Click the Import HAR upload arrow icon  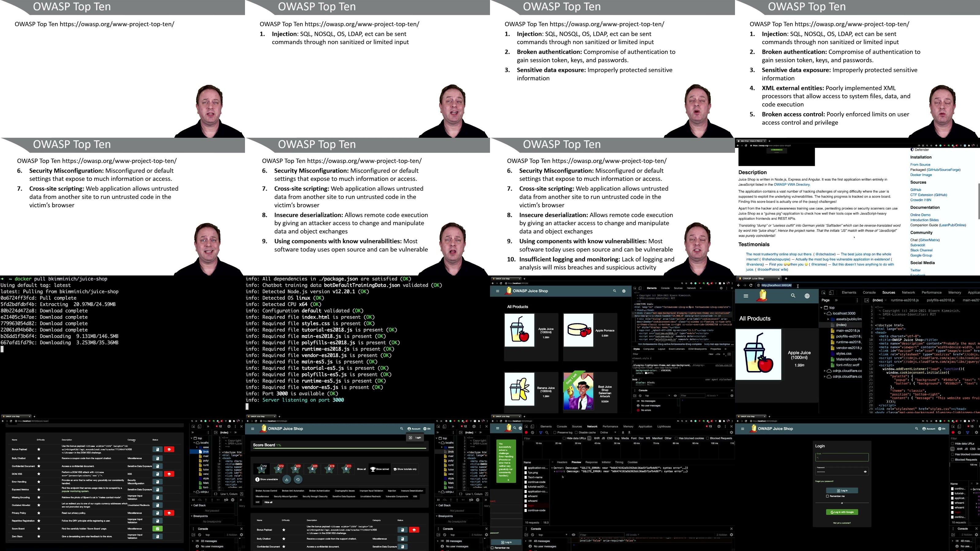[623, 432]
